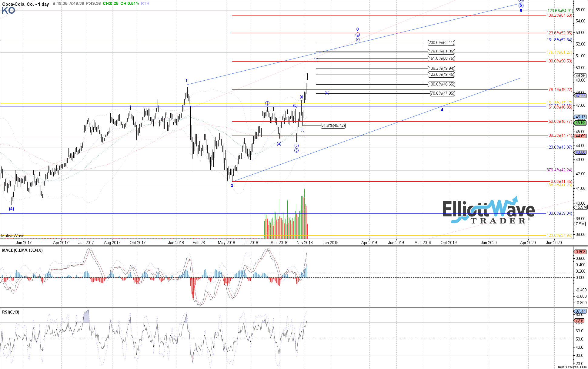Select the 200.0%(52.11) Fibonacci label
The width and height of the screenshot is (588, 369).
coord(441,43)
